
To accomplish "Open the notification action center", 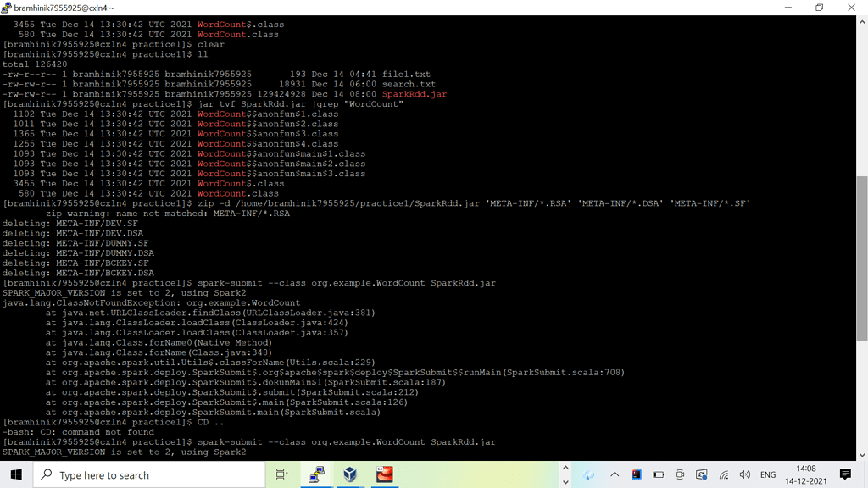I will pos(845,474).
